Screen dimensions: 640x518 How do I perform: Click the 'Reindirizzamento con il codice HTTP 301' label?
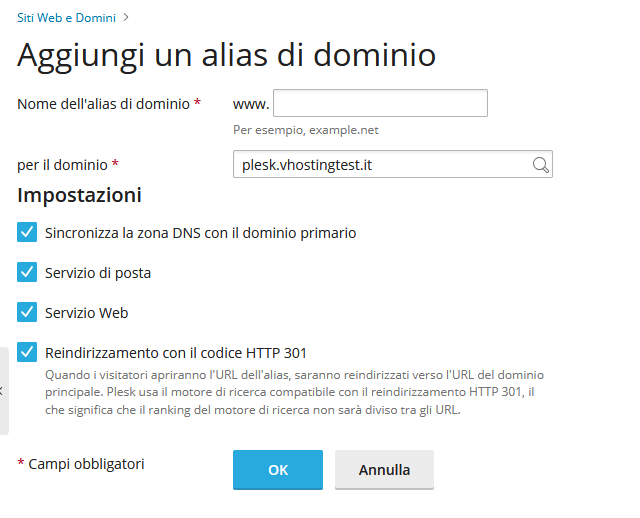176,353
